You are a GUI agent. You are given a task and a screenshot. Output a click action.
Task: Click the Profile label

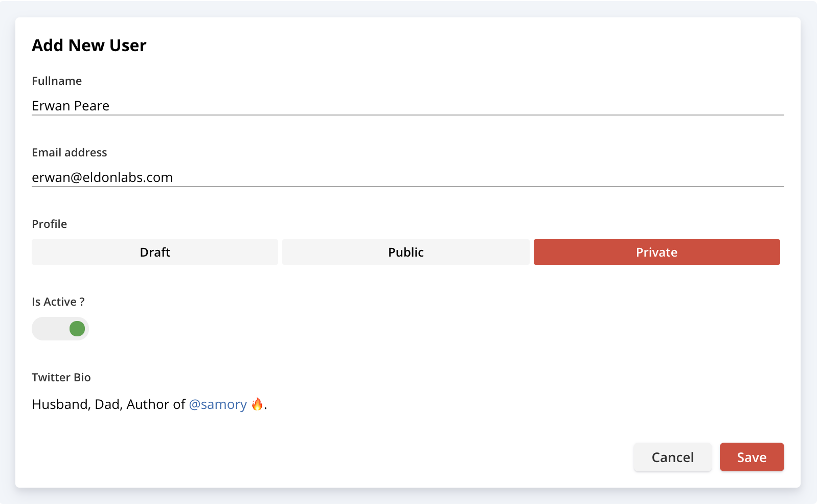point(50,224)
